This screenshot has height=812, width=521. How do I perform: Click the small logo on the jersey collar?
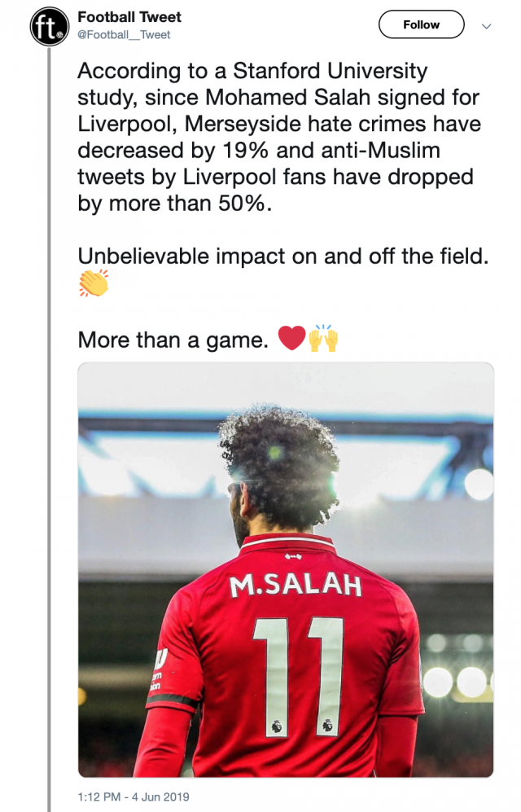pyautogui.click(x=289, y=557)
